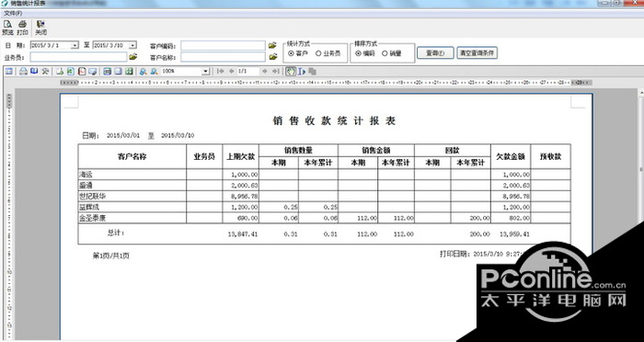Click the total 13,959.41 value
644x342 pixels.
click(514, 234)
